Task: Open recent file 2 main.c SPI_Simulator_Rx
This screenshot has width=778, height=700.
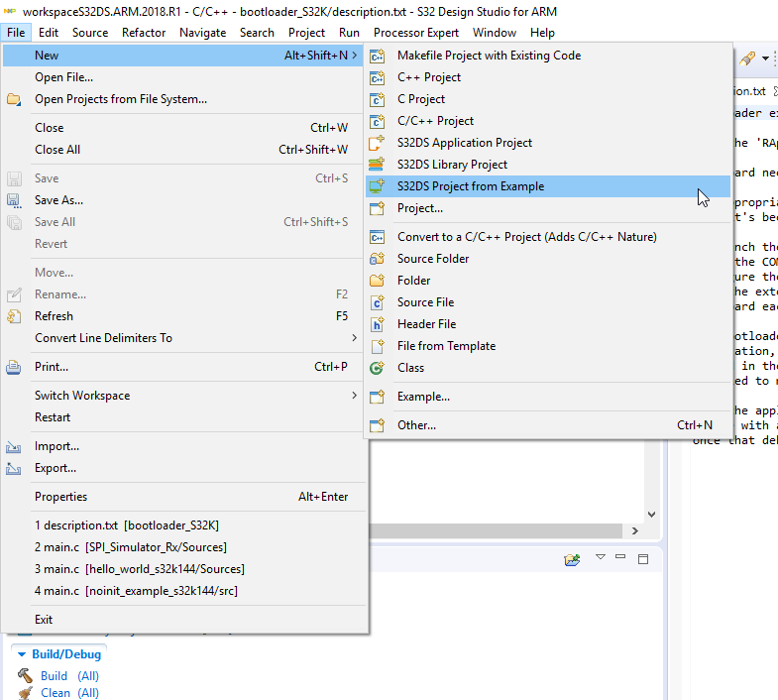Action: coord(183,547)
